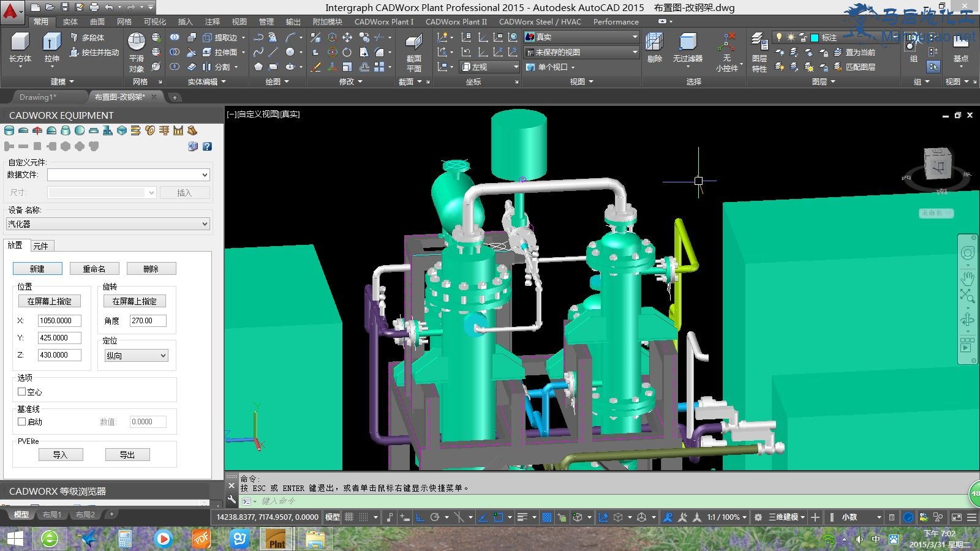Toggle the 空心 hollow checkbox
Image resolution: width=980 pixels, height=551 pixels.
[22, 392]
